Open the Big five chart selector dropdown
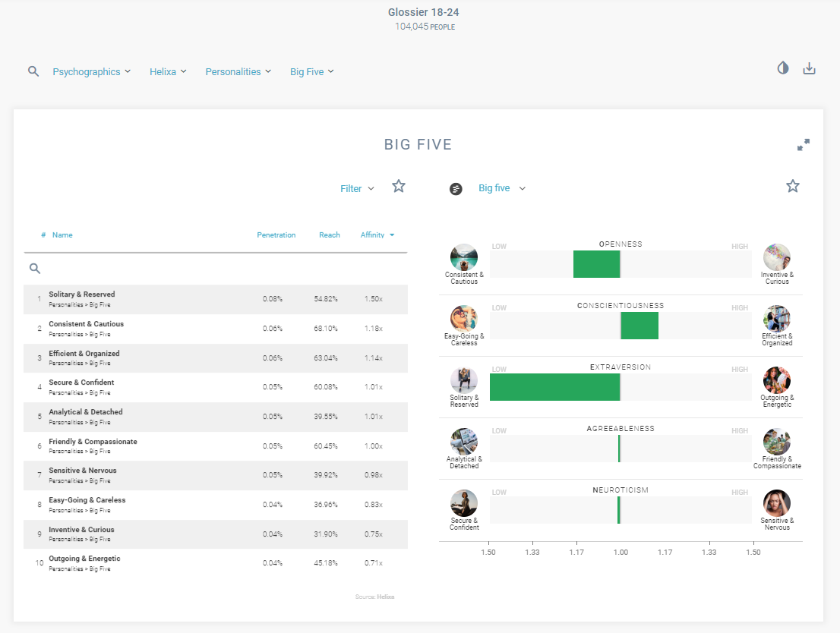840x633 pixels. (502, 188)
